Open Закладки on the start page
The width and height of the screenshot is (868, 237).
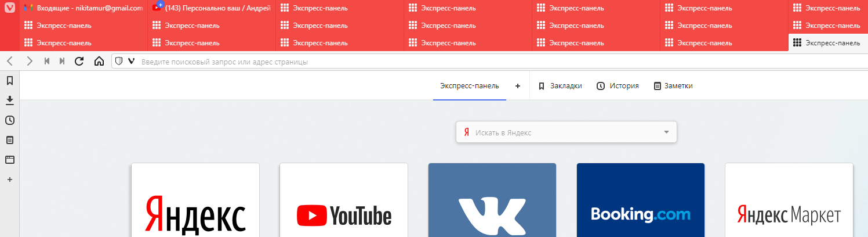(x=560, y=86)
